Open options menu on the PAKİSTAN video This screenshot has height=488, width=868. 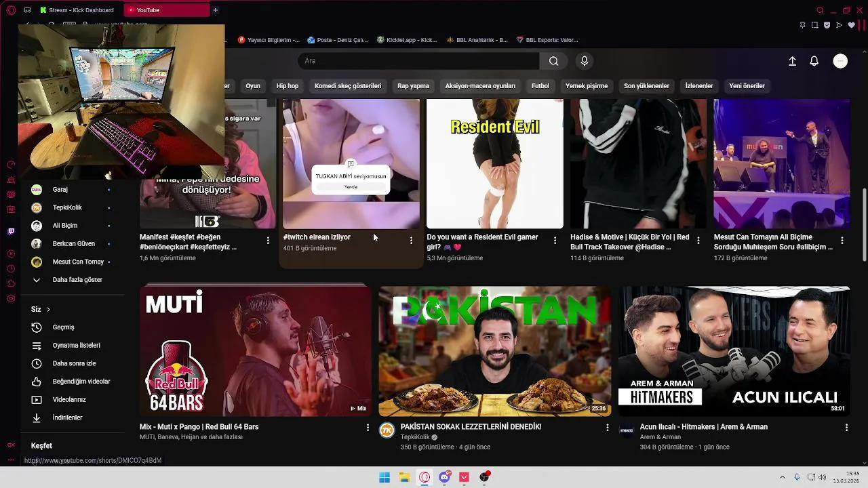click(x=607, y=426)
